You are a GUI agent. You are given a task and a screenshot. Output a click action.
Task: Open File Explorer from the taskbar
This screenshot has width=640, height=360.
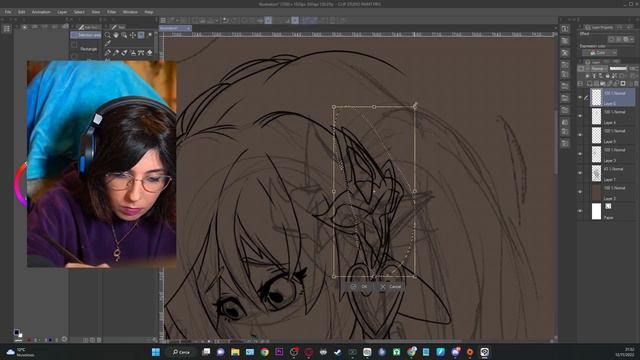[x=235, y=352]
